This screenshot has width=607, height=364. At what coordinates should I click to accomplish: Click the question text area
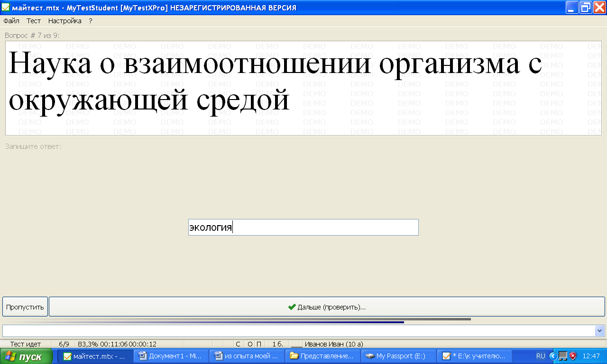pyautogui.click(x=303, y=88)
